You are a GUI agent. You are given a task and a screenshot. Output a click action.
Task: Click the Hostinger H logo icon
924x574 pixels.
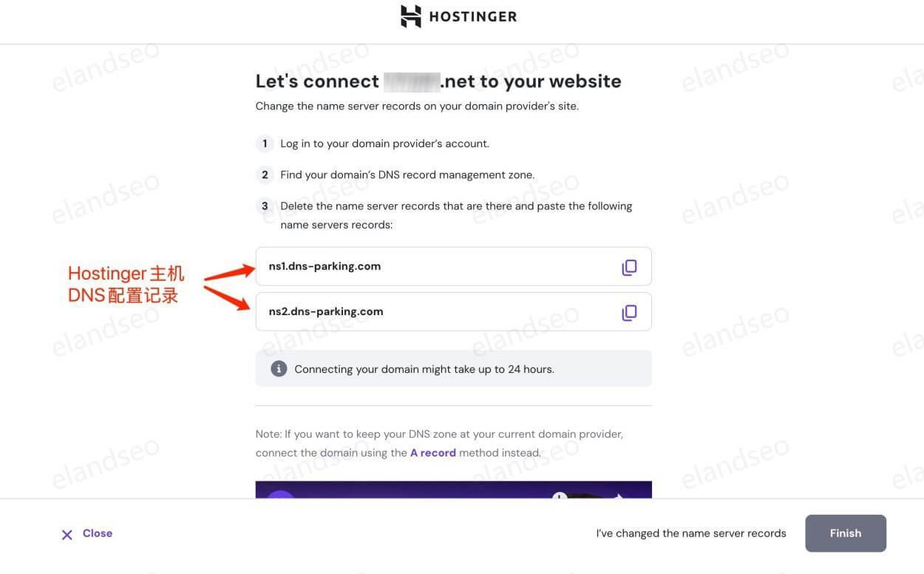point(411,16)
